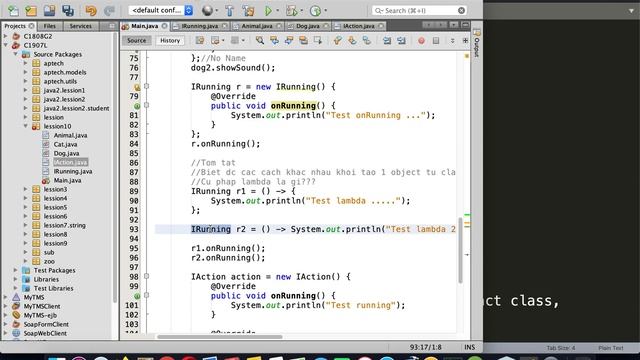Select the zoo package
This screenshot has width=640, height=360.
pyautogui.click(x=49, y=261)
